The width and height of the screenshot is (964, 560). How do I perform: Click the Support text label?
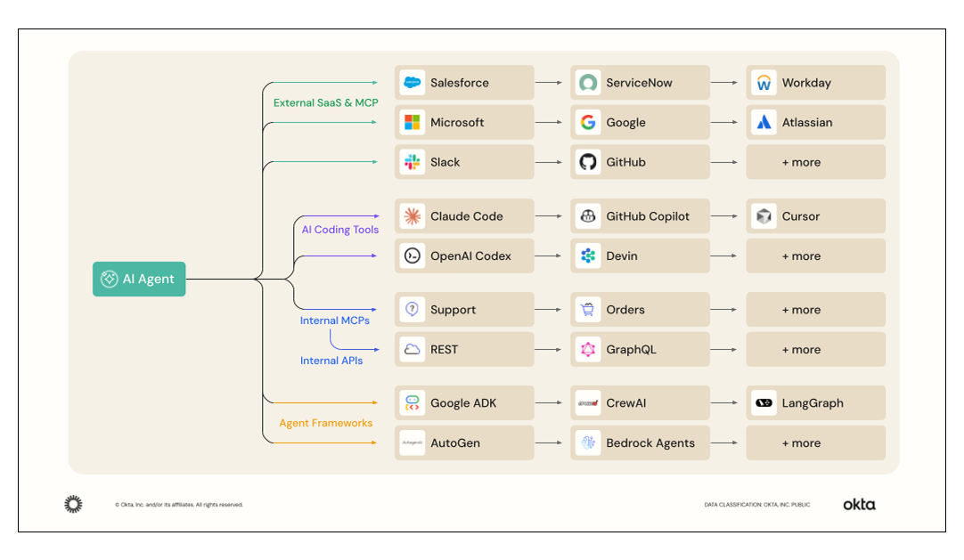tap(453, 310)
